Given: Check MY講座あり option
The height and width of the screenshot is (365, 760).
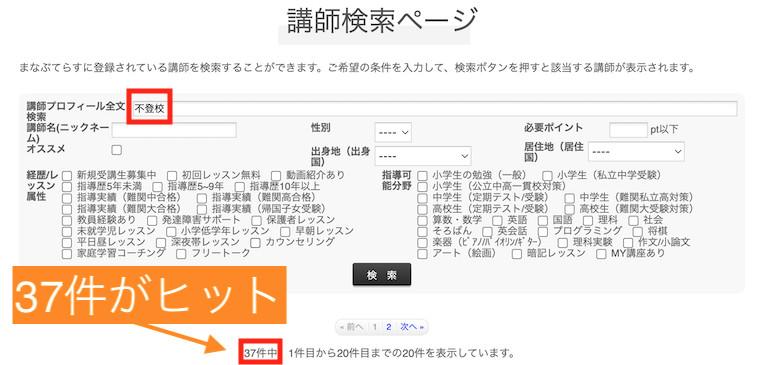Looking at the screenshot, I should [x=602, y=253].
